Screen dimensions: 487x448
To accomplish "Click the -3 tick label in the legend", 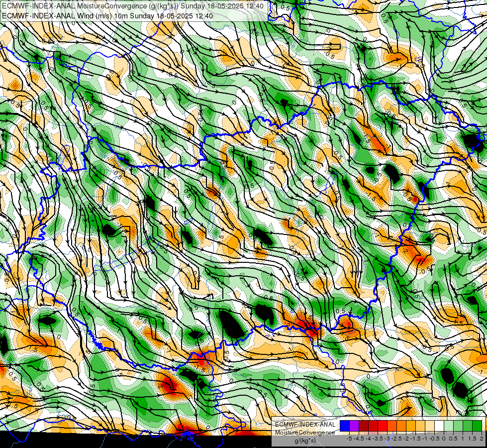I will pos(387,439).
